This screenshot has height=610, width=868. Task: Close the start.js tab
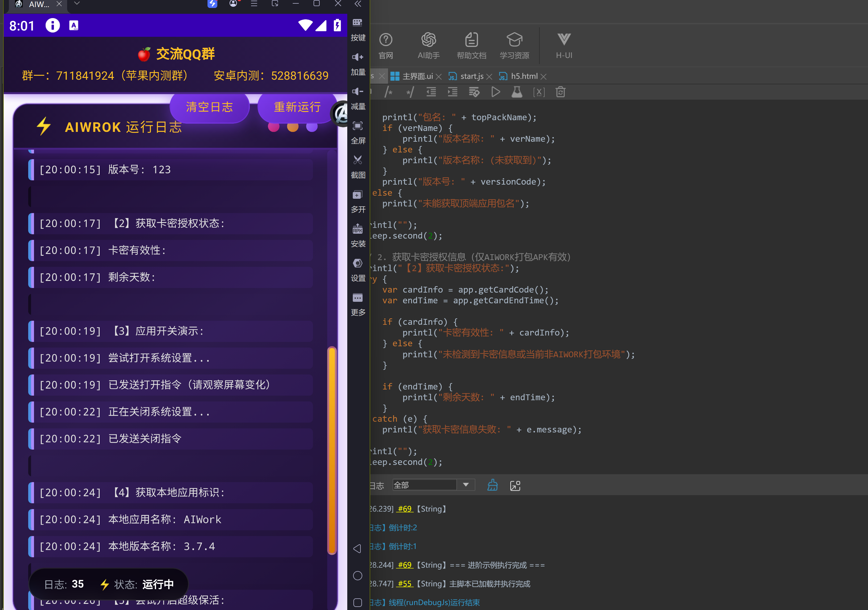[x=489, y=77]
